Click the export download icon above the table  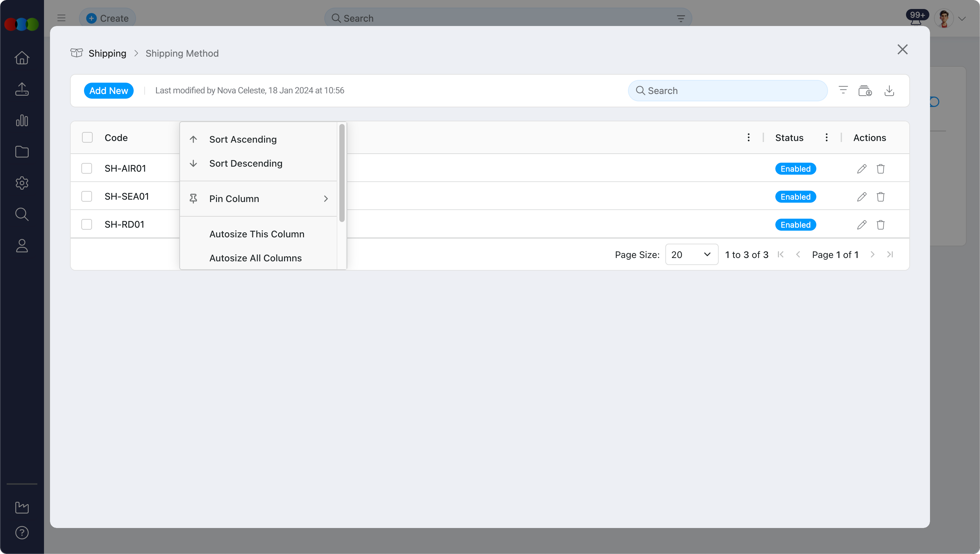889,90
